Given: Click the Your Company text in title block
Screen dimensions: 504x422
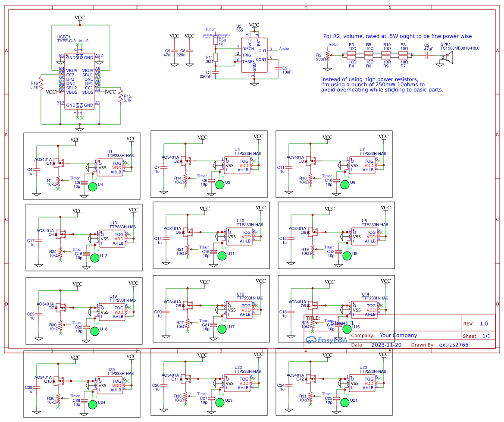Looking at the screenshot, I should click(399, 335).
